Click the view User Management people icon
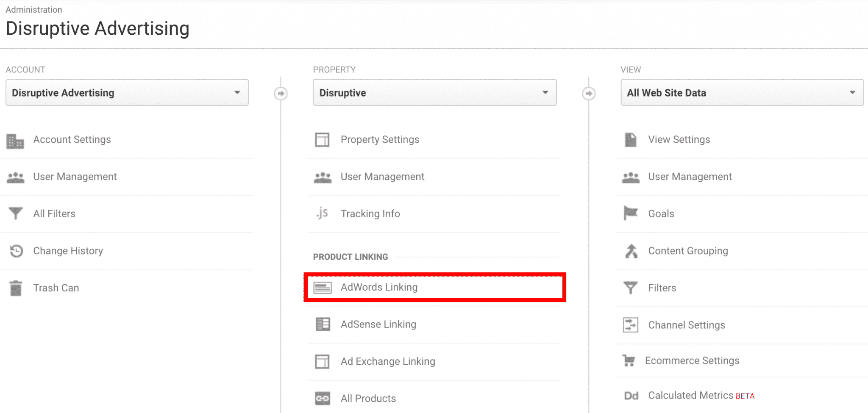The height and width of the screenshot is (413, 868). pos(631,177)
